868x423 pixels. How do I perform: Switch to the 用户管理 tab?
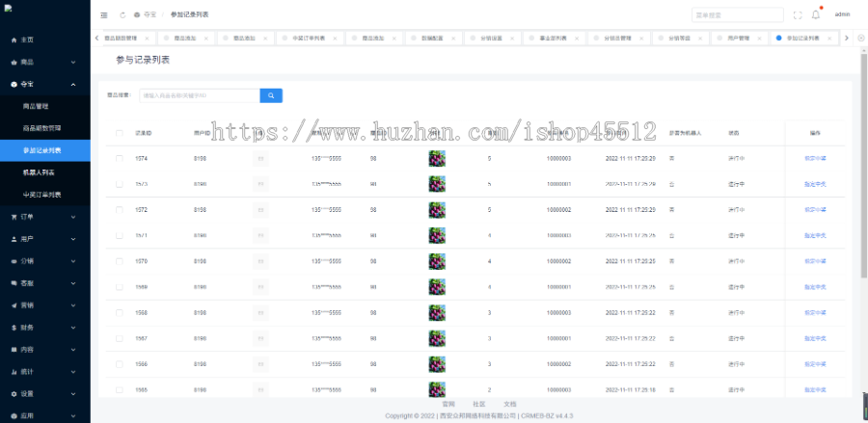738,39
